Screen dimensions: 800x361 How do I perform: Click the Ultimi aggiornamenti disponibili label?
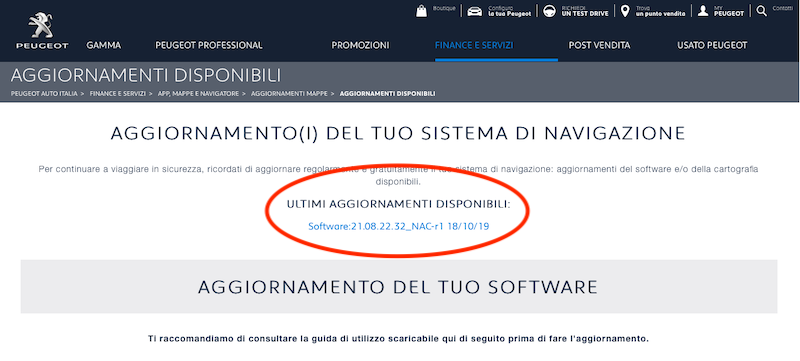point(398,205)
